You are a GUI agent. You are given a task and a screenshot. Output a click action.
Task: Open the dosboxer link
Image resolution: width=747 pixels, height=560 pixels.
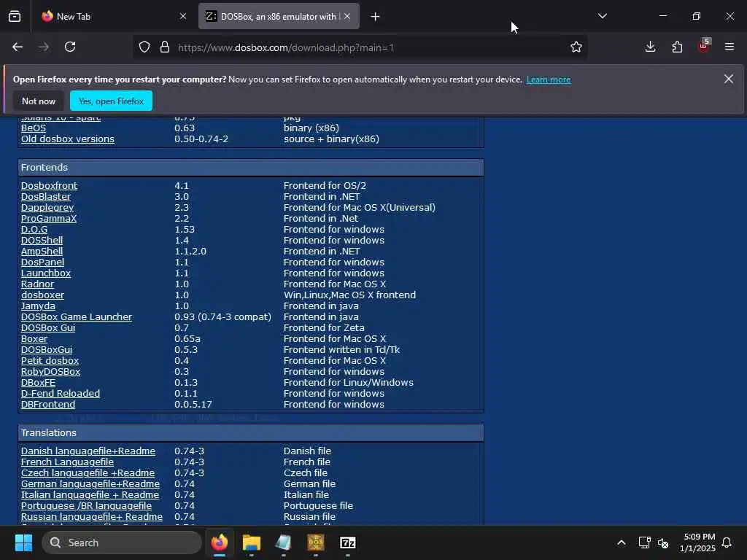pyautogui.click(x=42, y=295)
